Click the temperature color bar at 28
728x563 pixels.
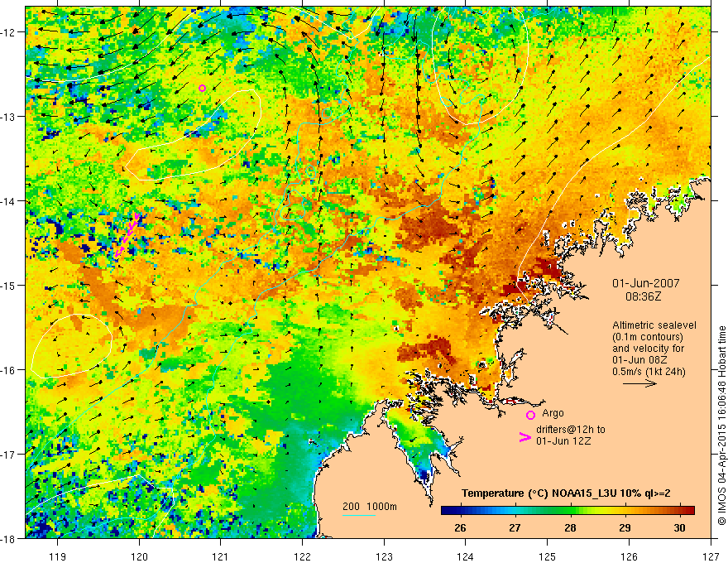(570, 510)
